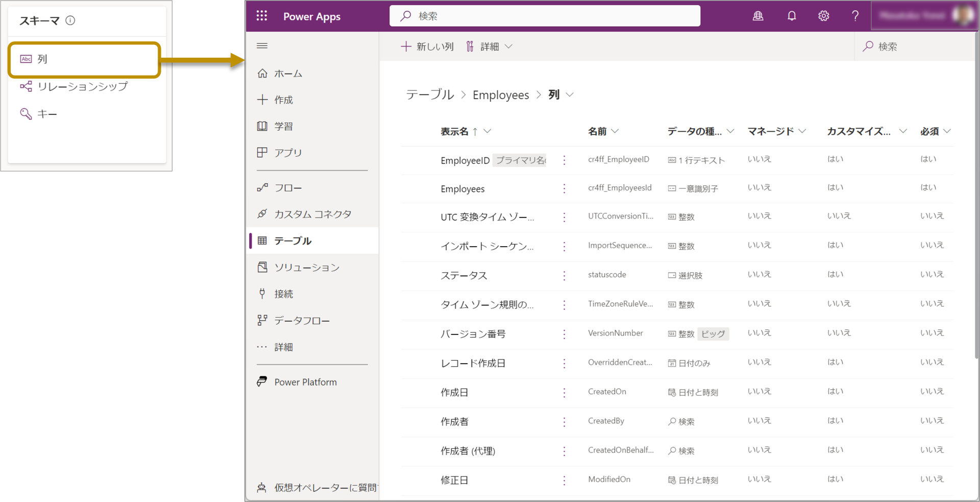
Task: Click the テーブル breadcrumb link
Action: coord(430,95)
